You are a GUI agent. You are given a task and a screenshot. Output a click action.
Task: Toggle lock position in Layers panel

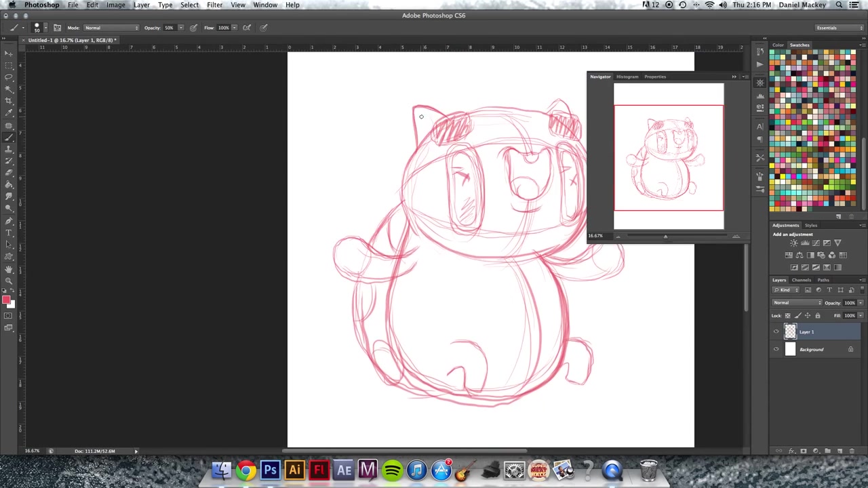coord(808,316)
